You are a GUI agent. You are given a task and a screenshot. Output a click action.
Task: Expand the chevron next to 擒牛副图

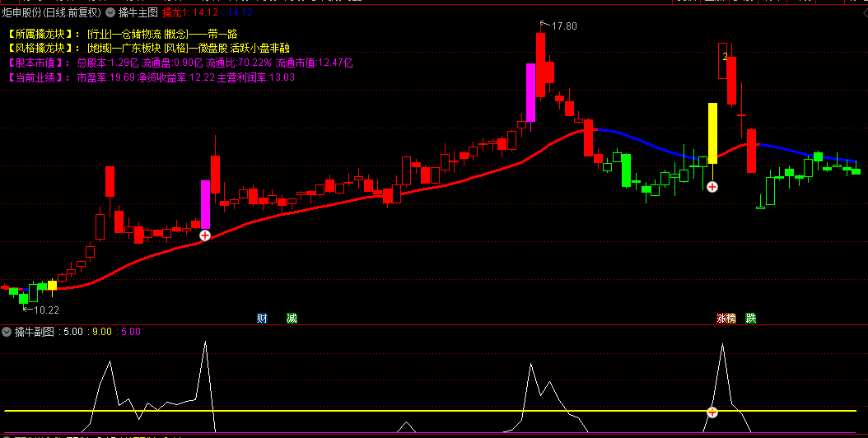[x=7, y=333]
